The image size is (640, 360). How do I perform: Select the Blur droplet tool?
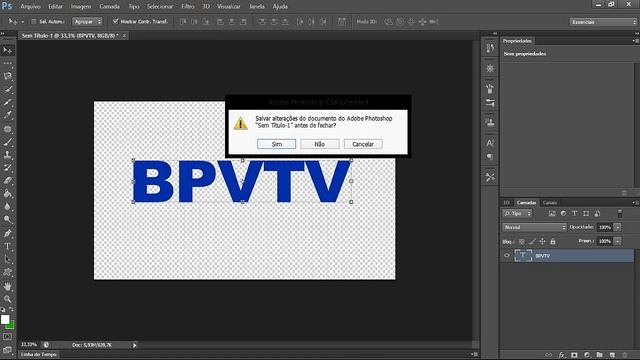point(7,207)
